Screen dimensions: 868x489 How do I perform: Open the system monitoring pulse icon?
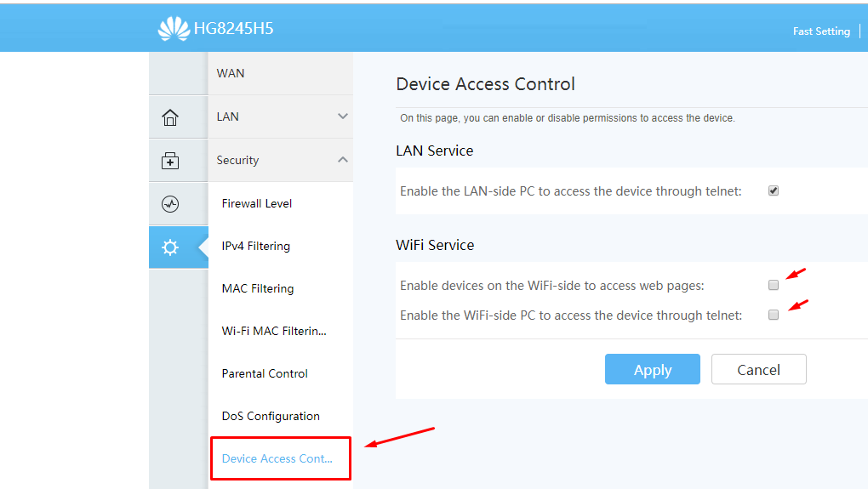click(170, 203)
